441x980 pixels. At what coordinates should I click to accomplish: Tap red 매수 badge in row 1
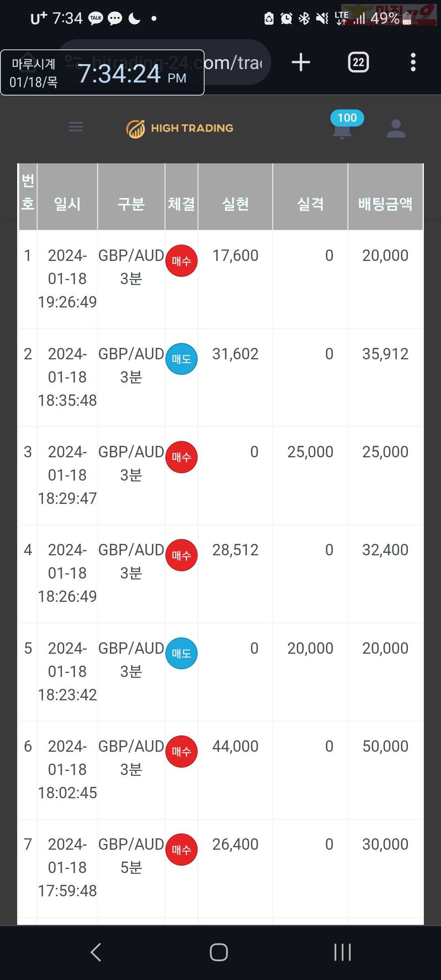tap(181, 261)
